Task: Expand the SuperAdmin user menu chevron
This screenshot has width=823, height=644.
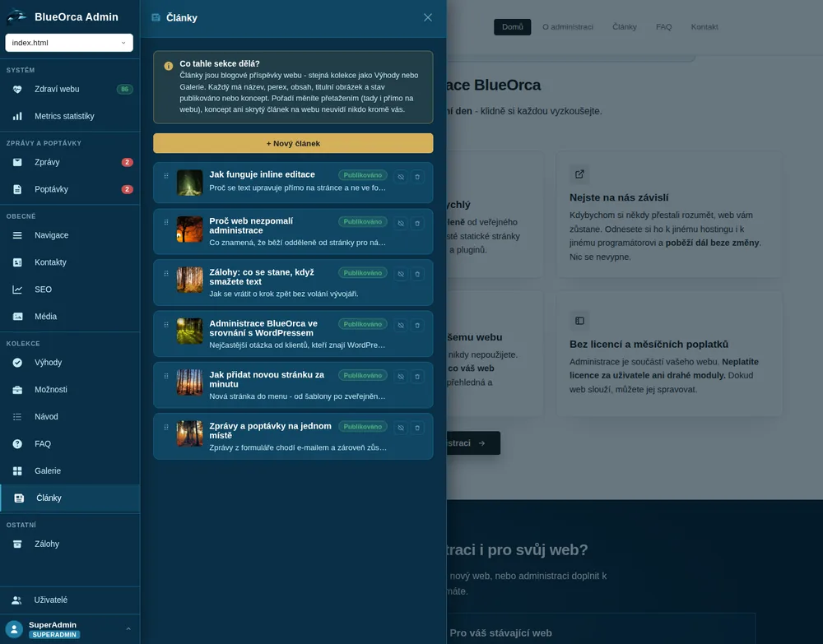Action: [128, 629]
